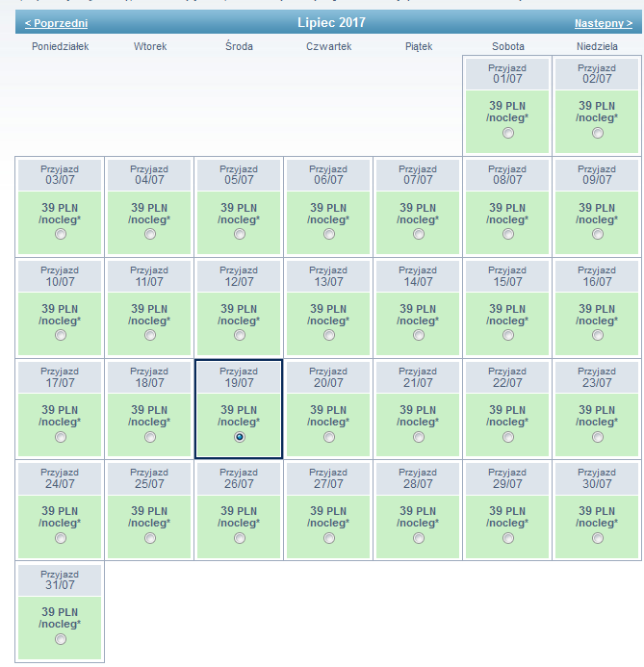644x667 pixels.
Task: Click the 39 PLN price in 23/07 cell
Action: tap(597, 410)
